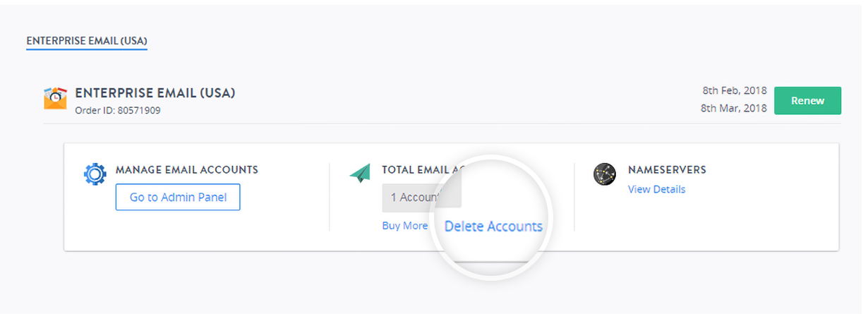Click the Manage Email Accounts heading
The image size is (868, 314).
pos(187,170)
